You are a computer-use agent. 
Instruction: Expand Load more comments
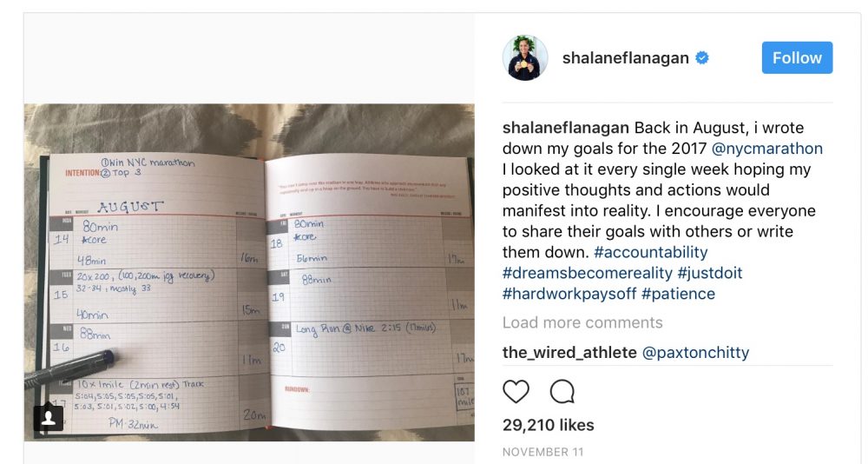tap(582, 322)
